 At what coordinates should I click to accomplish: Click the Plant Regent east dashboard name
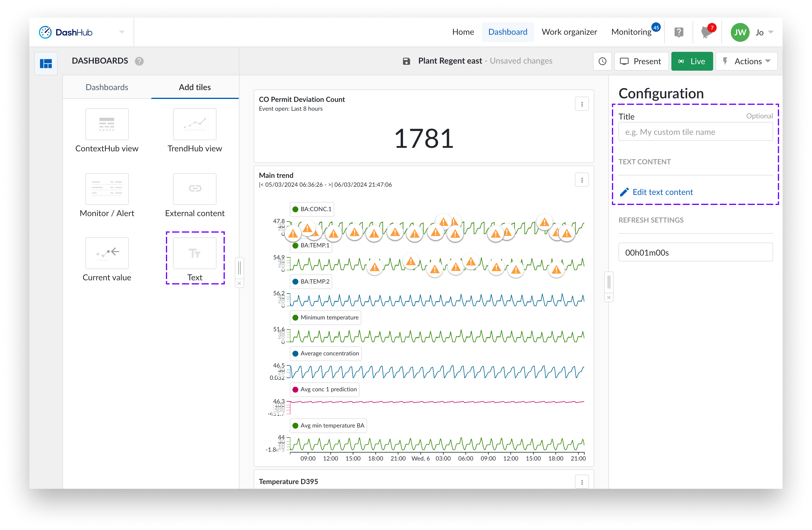[x=450, y=61]
